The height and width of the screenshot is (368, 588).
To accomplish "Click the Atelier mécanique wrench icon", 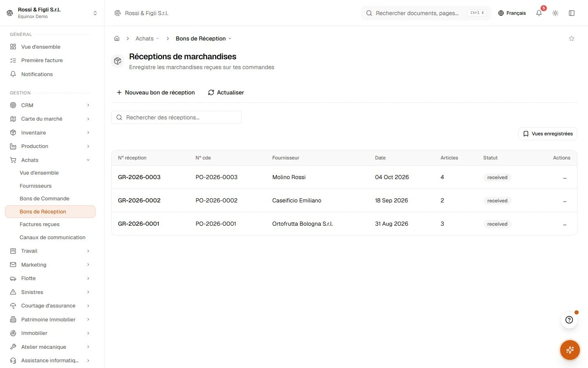I will (x=13, y=347).
